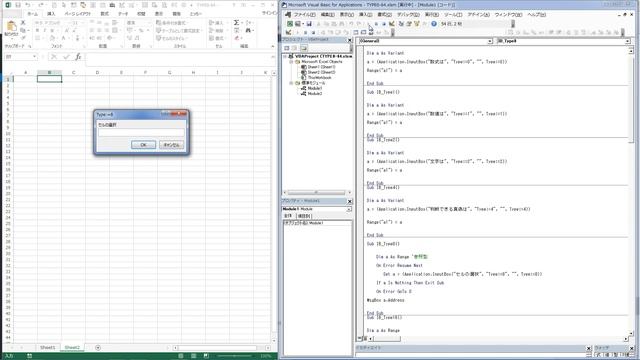The image size is (640, 360).
Task: Collapse the VBAProject tree node
Action: coord(285,56)
